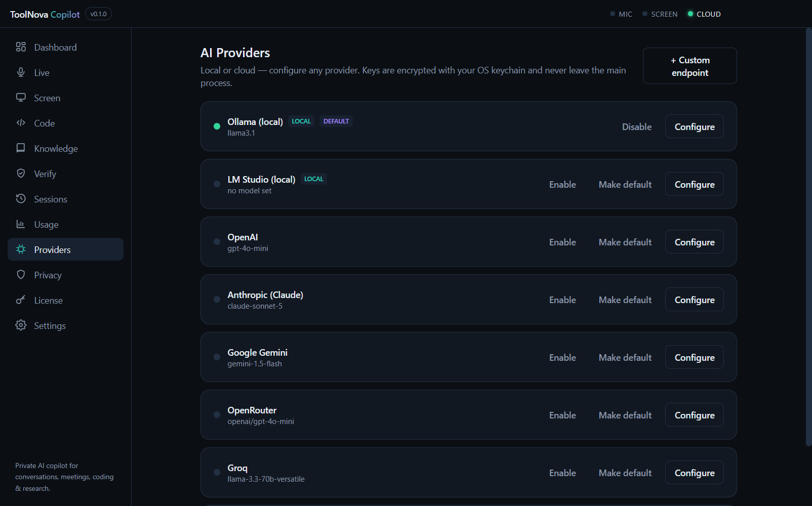Configure the Ollama (local) provider
The image size is (812, 506).
tap(694, 126)
